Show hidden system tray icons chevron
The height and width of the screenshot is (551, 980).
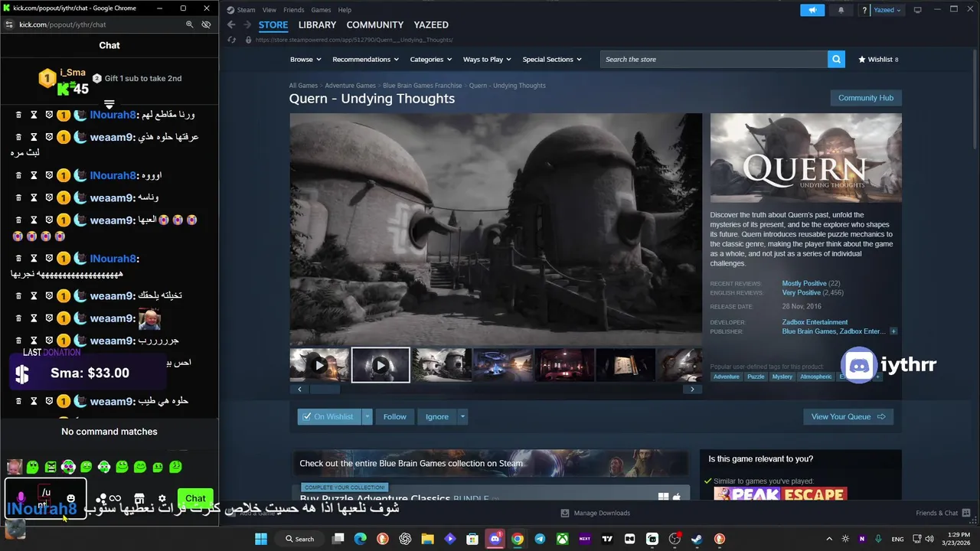(828, 539)
